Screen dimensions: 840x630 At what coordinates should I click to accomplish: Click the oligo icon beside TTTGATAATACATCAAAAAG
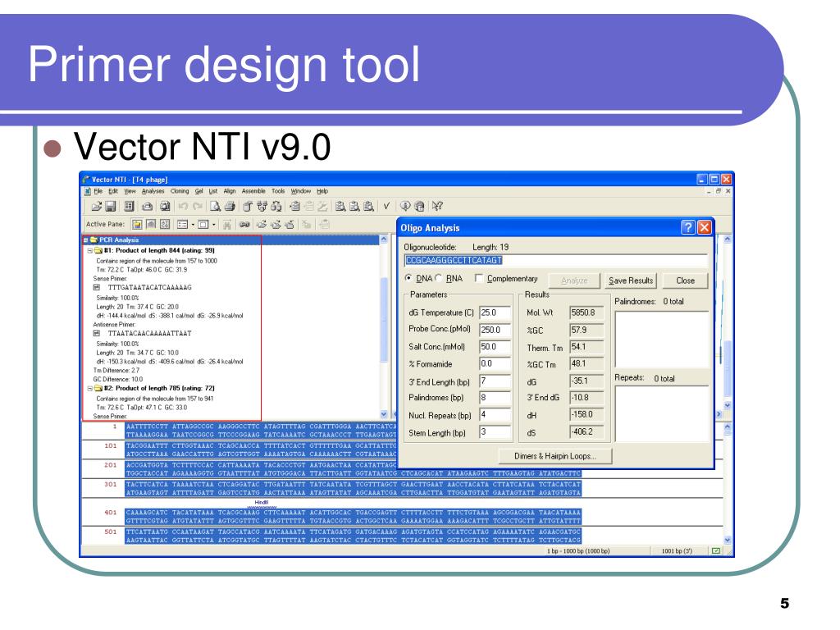[x=97, y=288]
